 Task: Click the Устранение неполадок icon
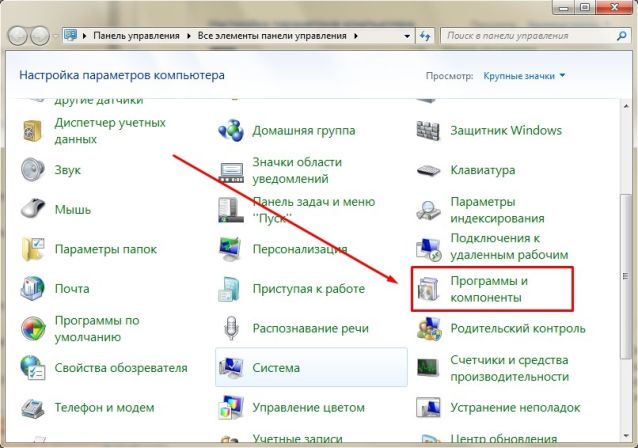coord(428,407)
